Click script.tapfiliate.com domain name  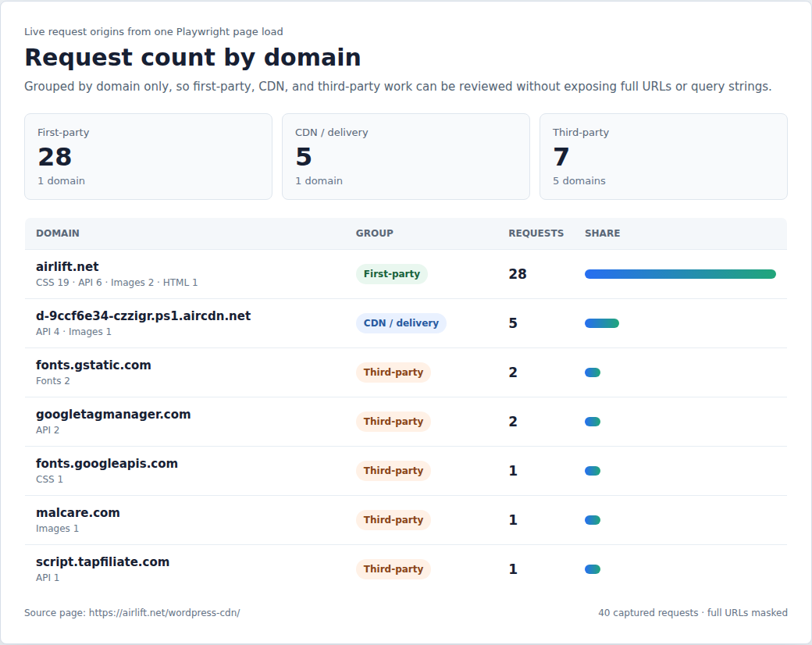[x=102, y=562]
